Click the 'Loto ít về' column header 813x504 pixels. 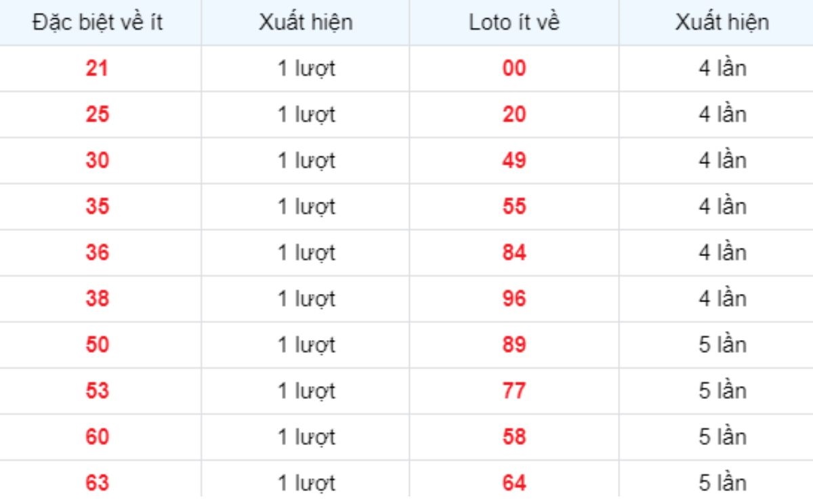tap(514, 22)
